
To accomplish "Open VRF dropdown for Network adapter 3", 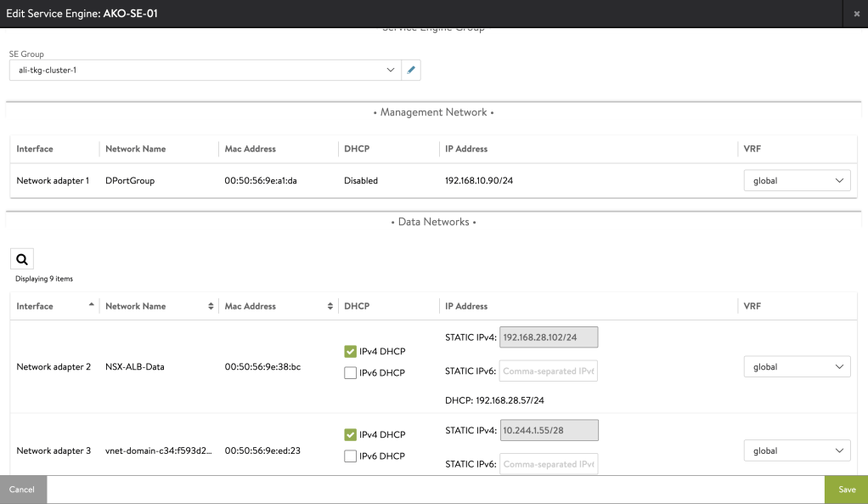I will pyautogui.click(x=797, y=450).
